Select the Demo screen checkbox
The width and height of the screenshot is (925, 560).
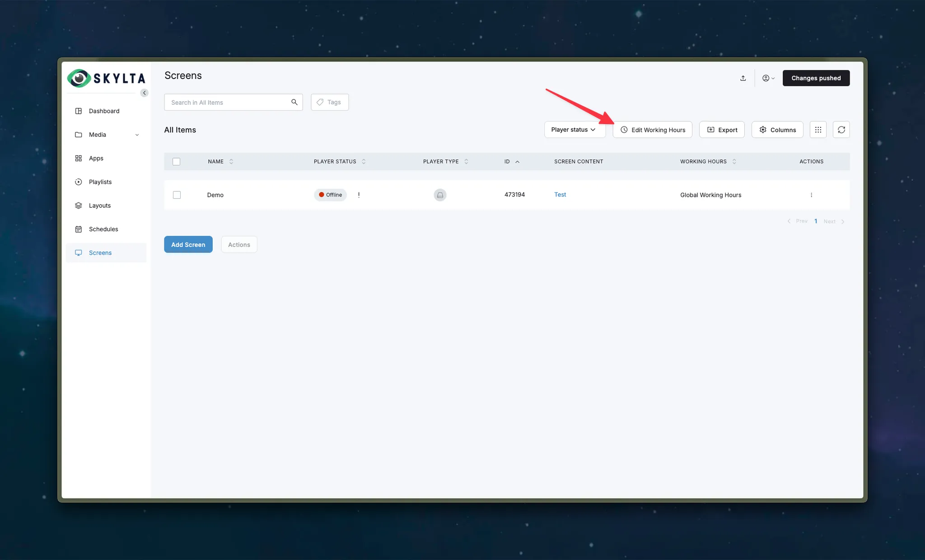click(x=177, y=195)
